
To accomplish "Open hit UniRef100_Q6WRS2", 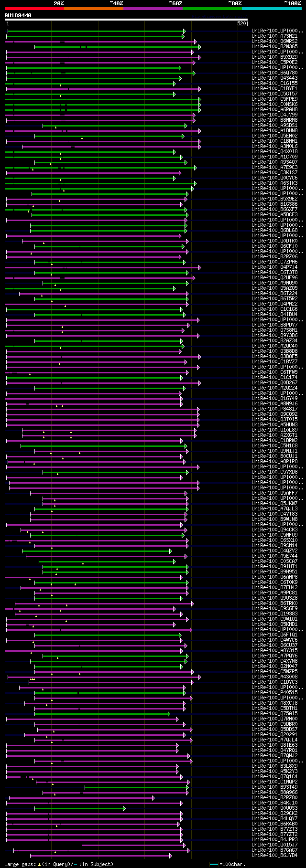I will point(274,42).
